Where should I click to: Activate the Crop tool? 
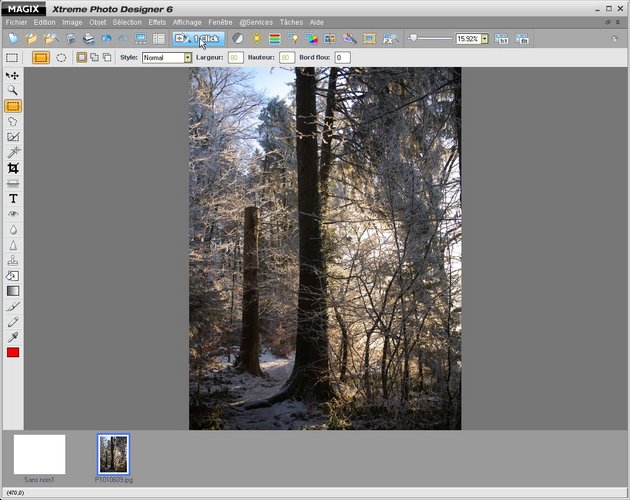click(x=13, y=168)
